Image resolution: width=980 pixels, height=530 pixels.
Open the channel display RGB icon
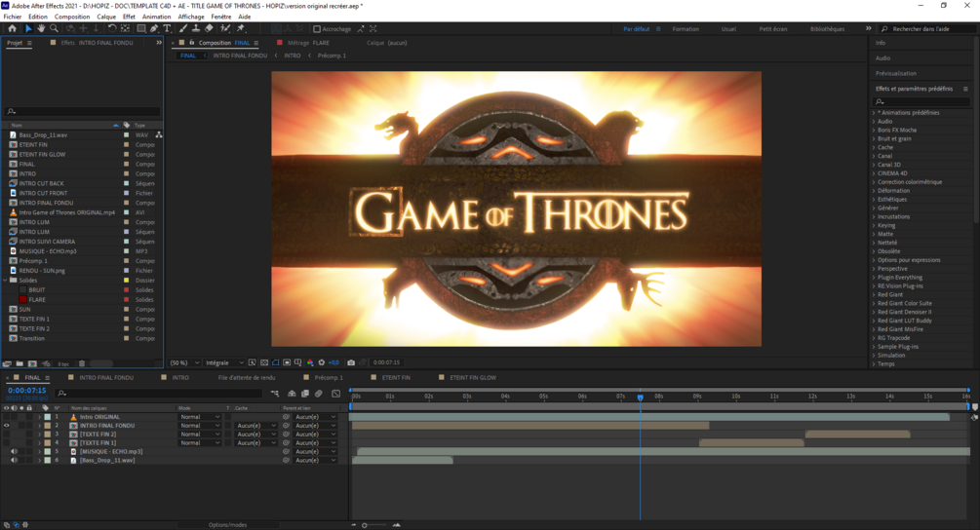(310, 362)
